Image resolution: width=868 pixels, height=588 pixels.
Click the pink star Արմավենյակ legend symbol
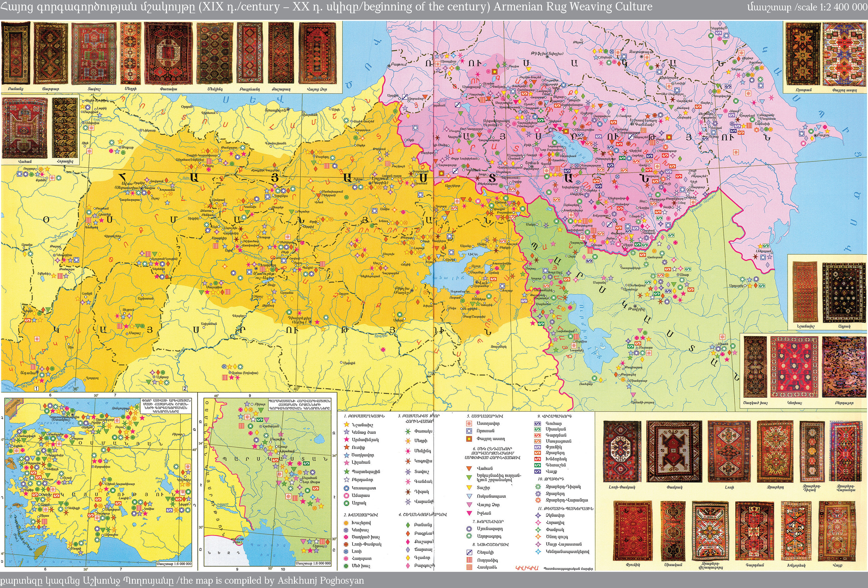[x=346, y=440]
